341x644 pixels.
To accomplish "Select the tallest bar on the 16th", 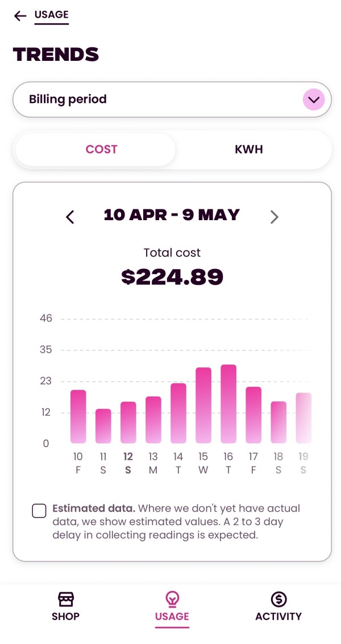I will pyautogui.click(x=228, y=404).
